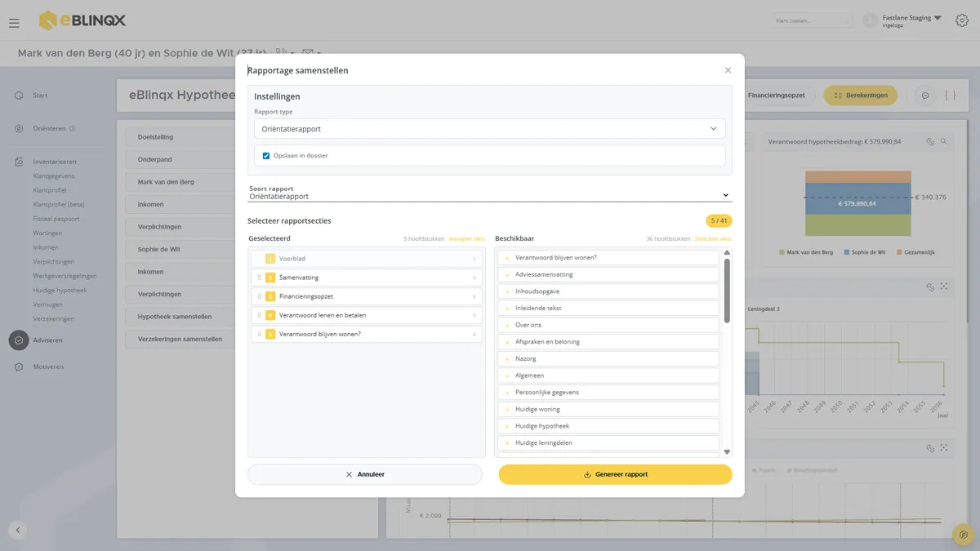
Task: Click the curly braces icon
Action: (x=950, y=96)
